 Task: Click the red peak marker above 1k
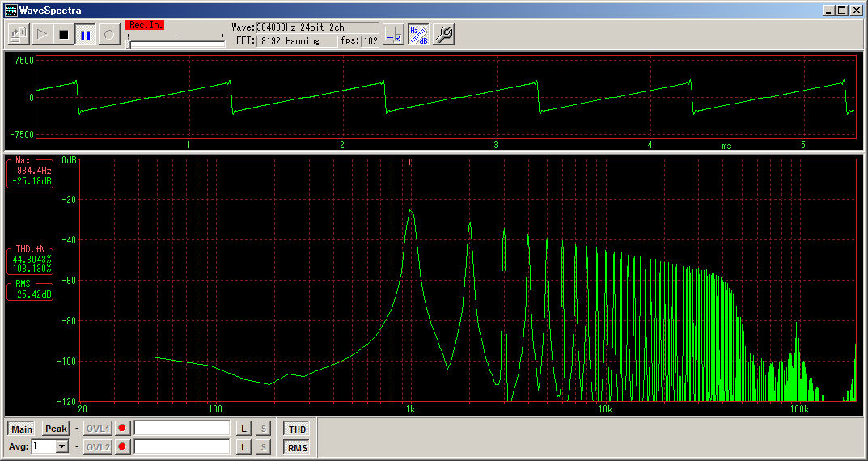[x=409, y=162]
